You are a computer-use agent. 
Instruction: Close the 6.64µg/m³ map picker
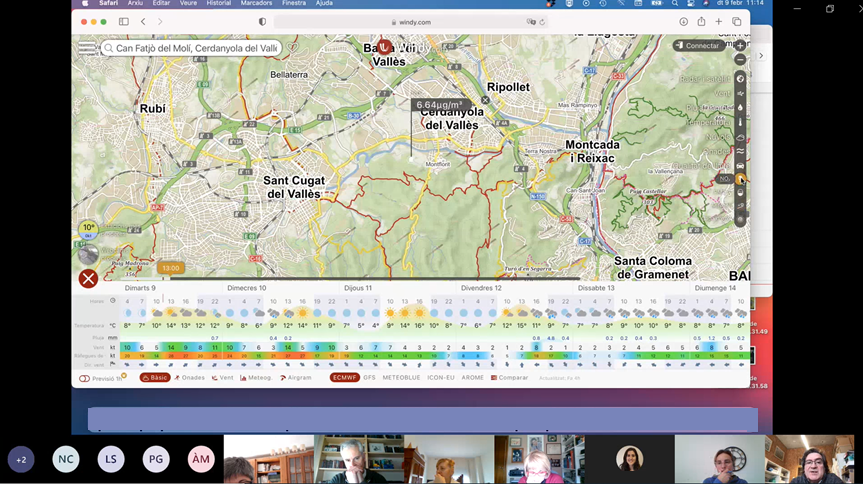pyautogui.click(x=485, y=100)
